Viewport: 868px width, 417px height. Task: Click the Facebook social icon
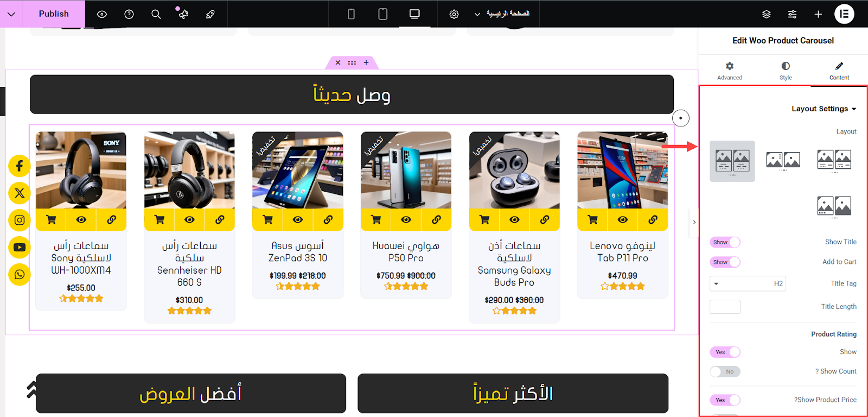pos(20,166)
